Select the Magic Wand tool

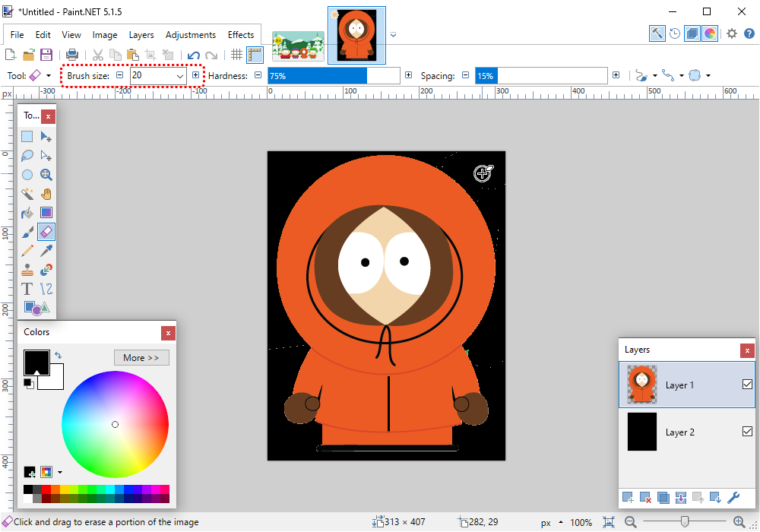click(x=27, y=194)
